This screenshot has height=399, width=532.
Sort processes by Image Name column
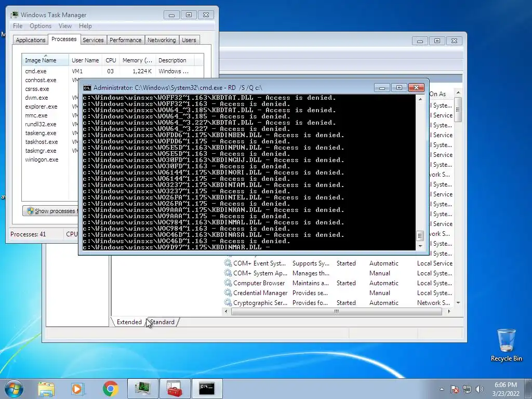(46, 60)
